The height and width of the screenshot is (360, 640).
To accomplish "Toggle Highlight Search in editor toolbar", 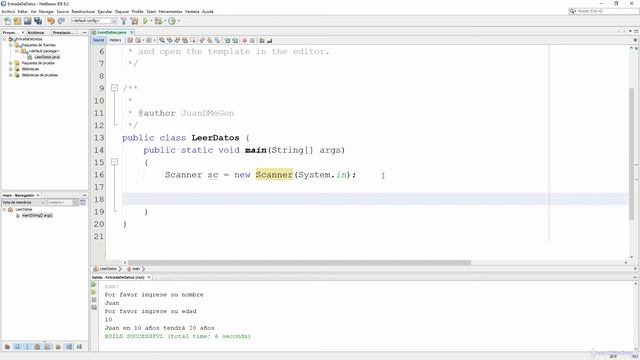I will click(x=185, y=40).
